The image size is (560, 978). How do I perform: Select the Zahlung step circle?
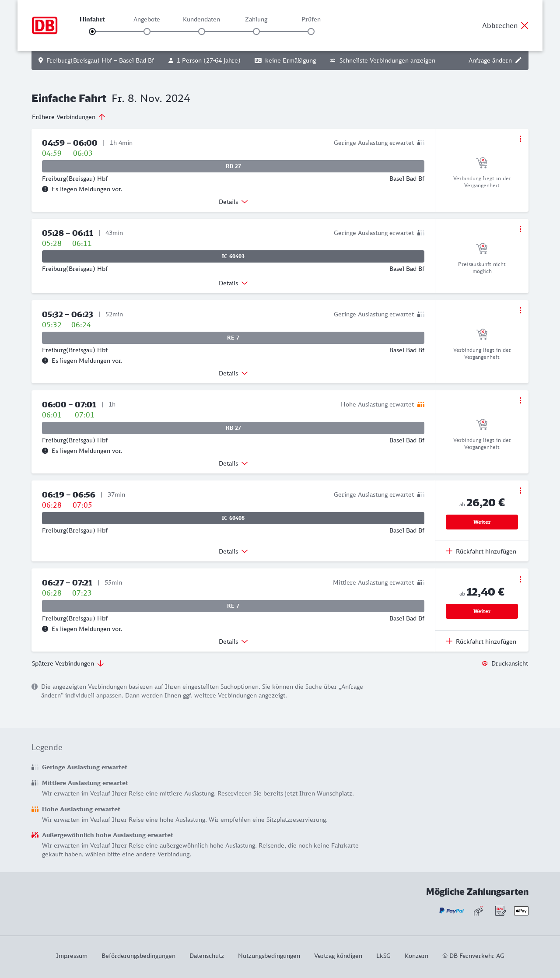(256, 32)
